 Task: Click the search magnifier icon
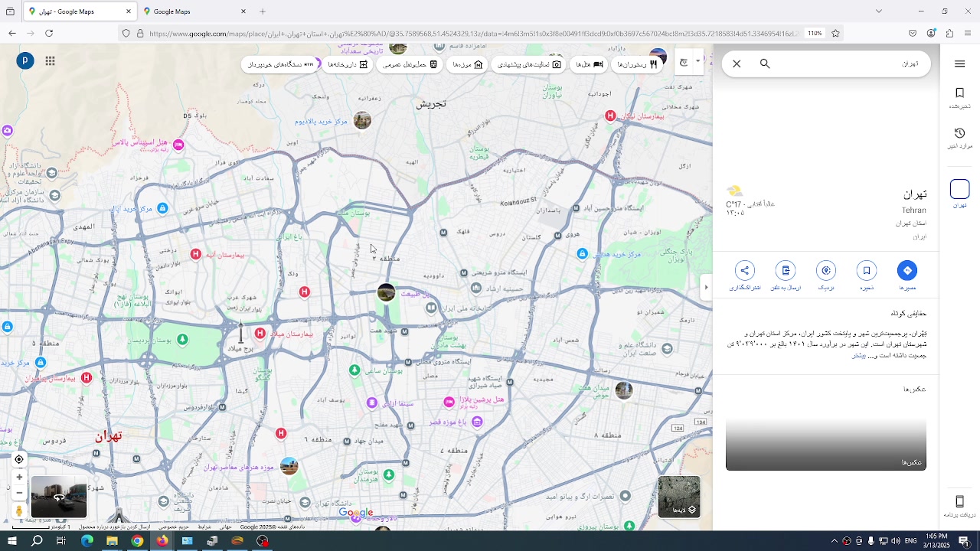click(765, 64)
